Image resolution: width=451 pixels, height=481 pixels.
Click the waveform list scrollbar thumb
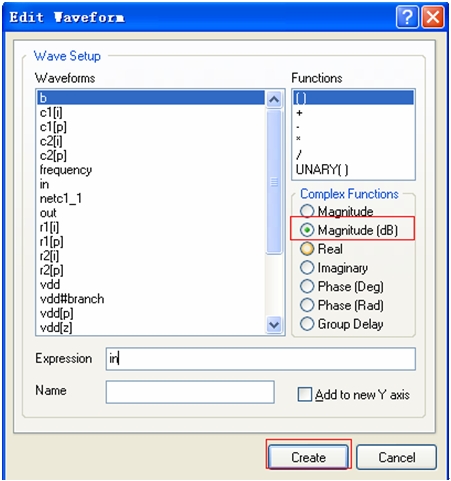[274, 182]
